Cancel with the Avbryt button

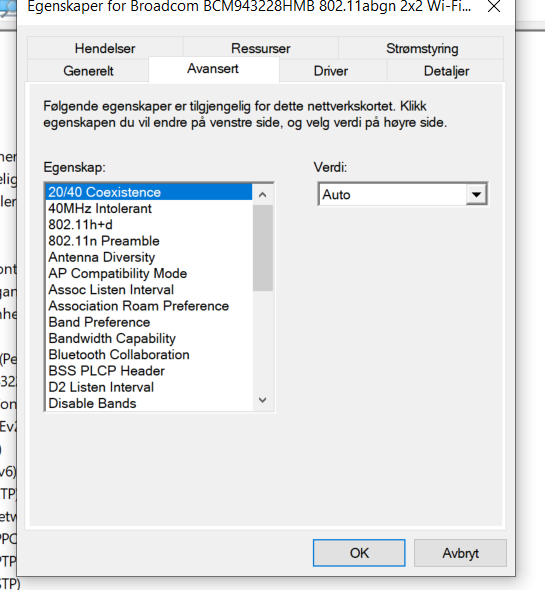(x=460, y=553)
